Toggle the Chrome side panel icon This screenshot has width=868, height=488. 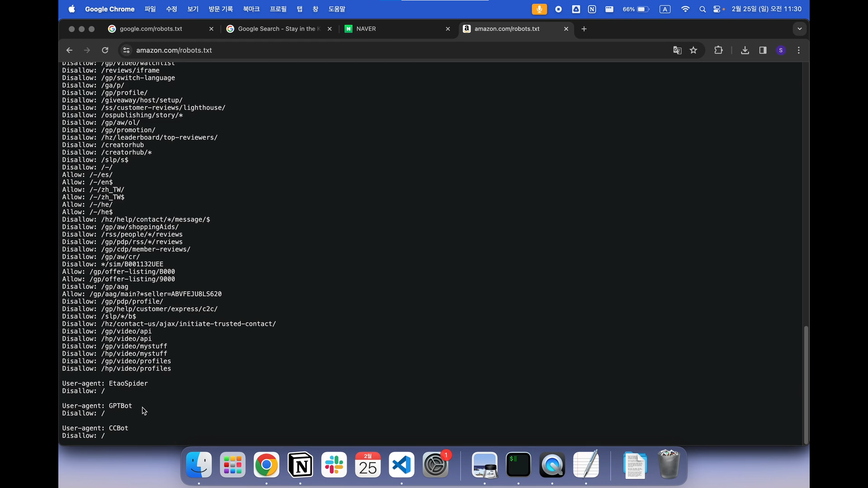pyautogui.click(x=763, y=50)
